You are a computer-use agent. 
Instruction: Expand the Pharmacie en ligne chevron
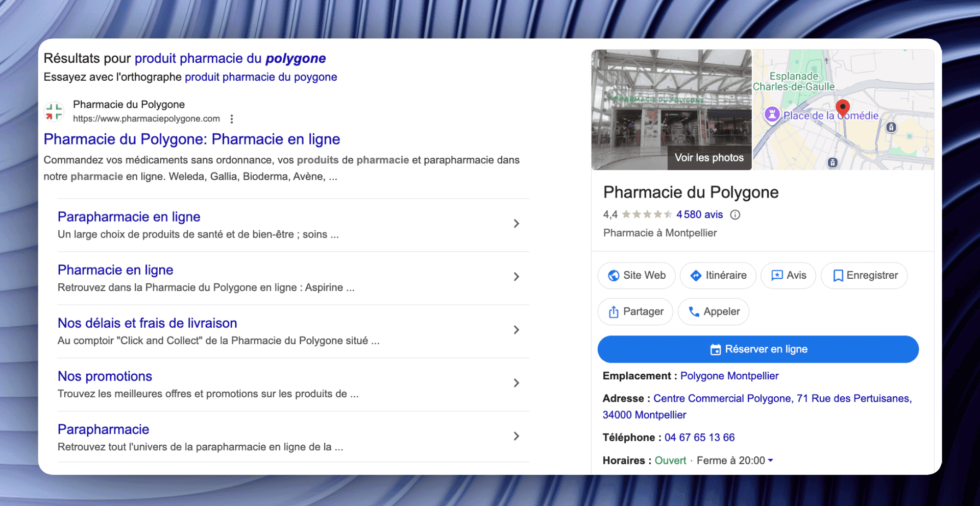click(517, 277)
